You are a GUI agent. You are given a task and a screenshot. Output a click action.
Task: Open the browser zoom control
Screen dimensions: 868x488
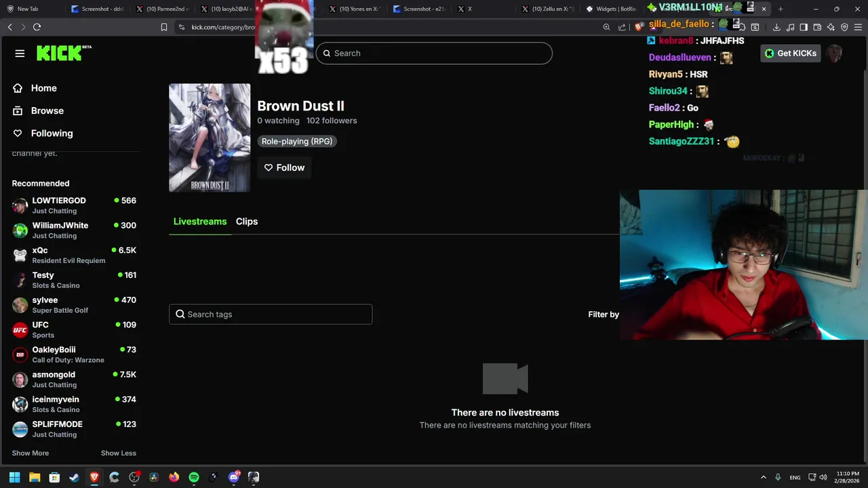point(606,27)
